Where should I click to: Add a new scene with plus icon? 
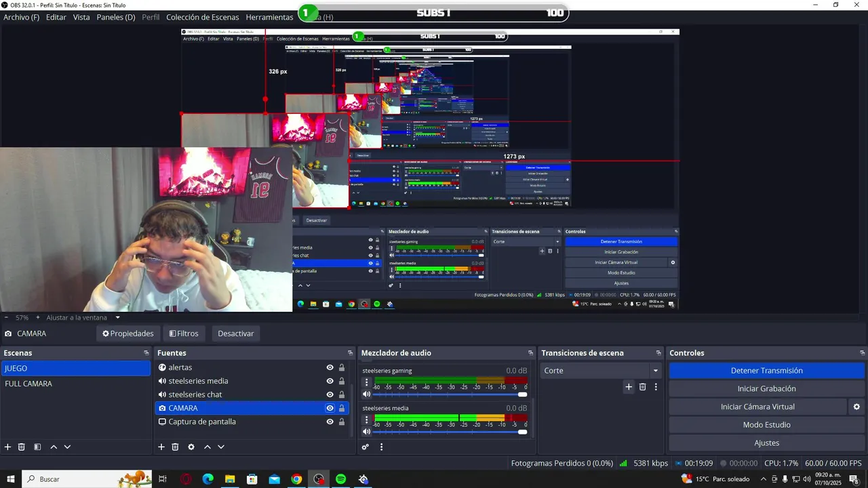[x=8, y=447]
